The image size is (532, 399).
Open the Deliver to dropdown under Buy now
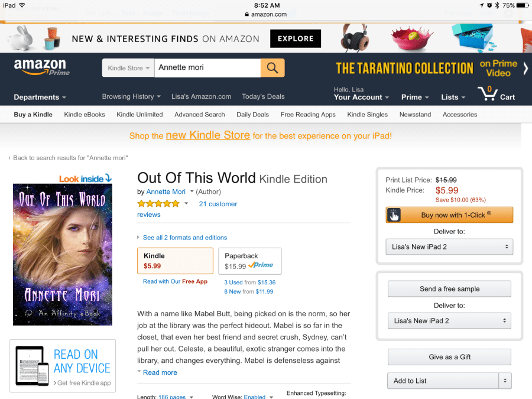pyautogui.click(x=449, y=246)
